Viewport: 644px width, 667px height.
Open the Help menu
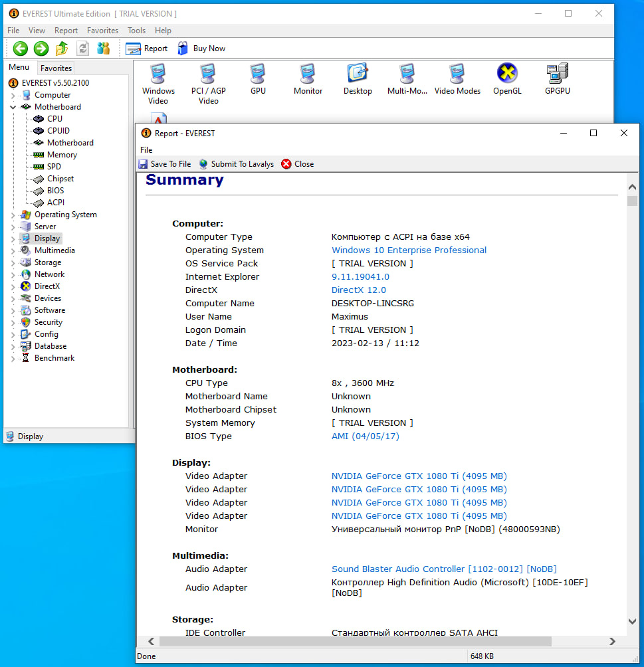163,31
